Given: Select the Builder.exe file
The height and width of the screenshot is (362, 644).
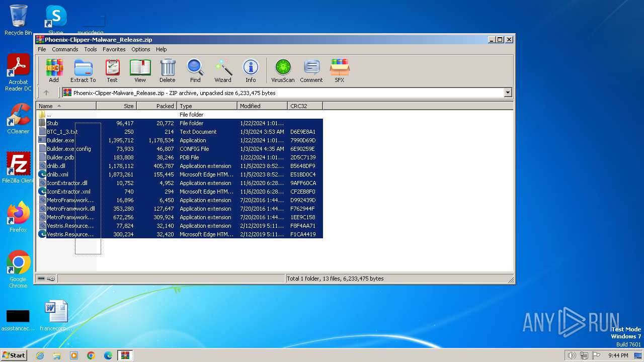Looking at the screenshot, I should (180, 140).
